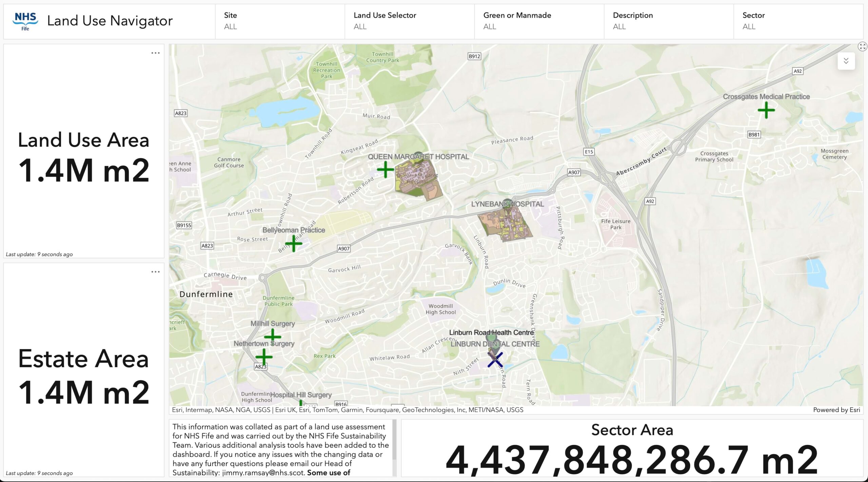Click the Crossgates Medical Practice green cross marker

pyautogui.click(x=766, y=110)
